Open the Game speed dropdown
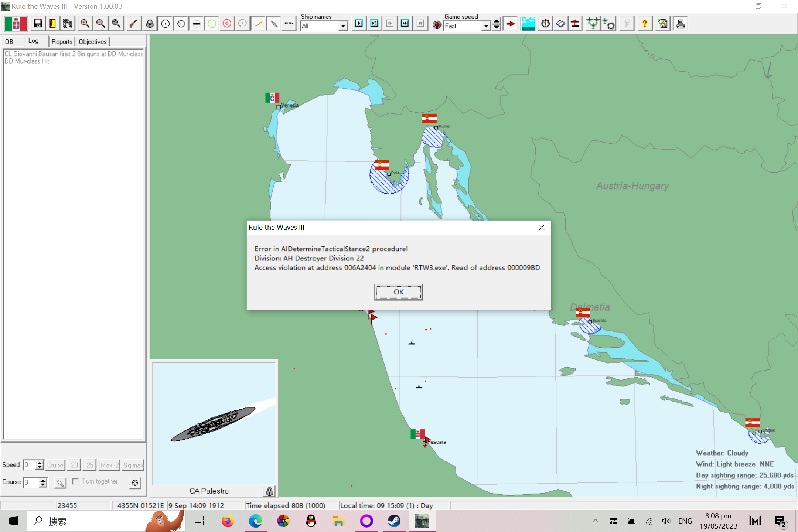Viewport: 798px width, 532px height. [486, 26]
